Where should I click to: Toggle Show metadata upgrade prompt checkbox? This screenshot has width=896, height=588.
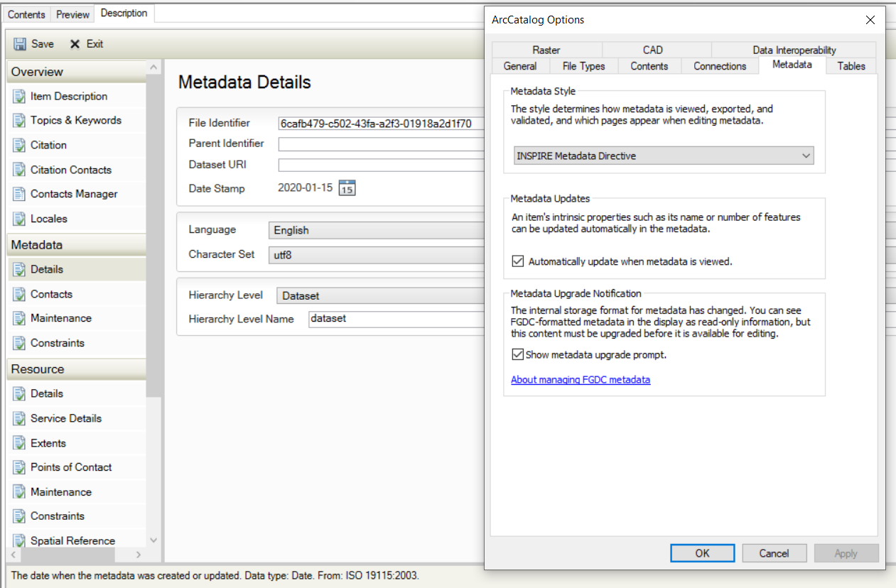(518, 354)
